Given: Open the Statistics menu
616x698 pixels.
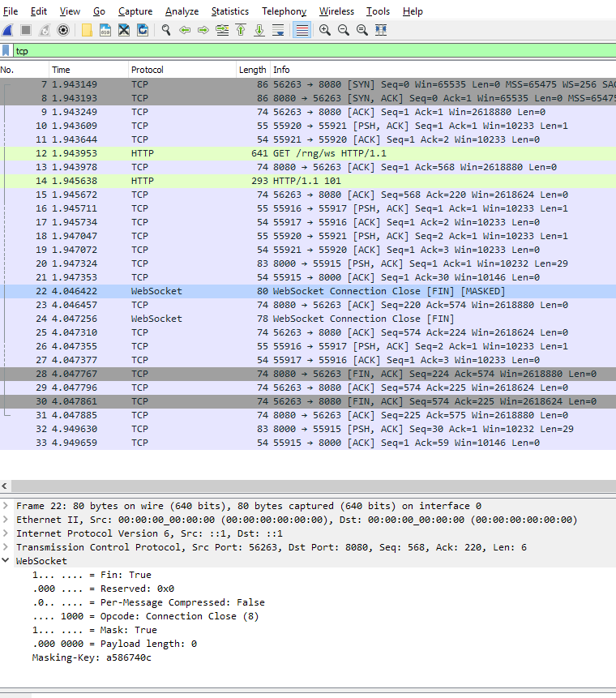Looking at the screenshot, I should pos(229,11).
